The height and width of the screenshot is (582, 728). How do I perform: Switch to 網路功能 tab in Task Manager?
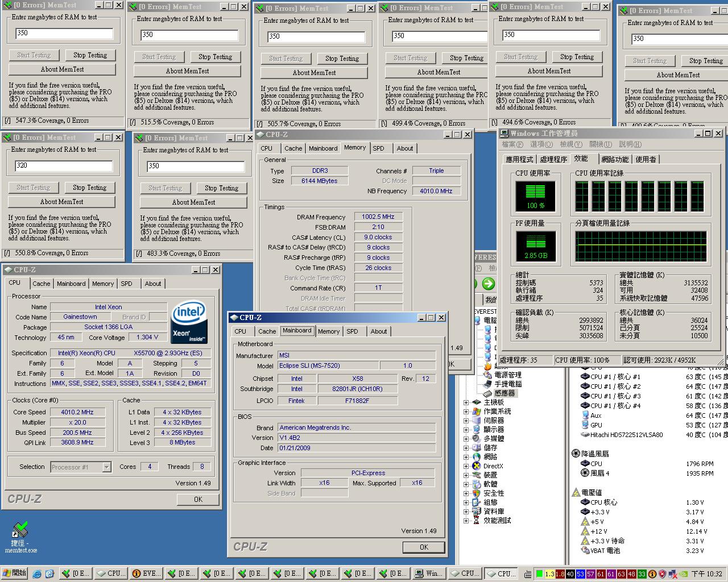pos(615,160)
